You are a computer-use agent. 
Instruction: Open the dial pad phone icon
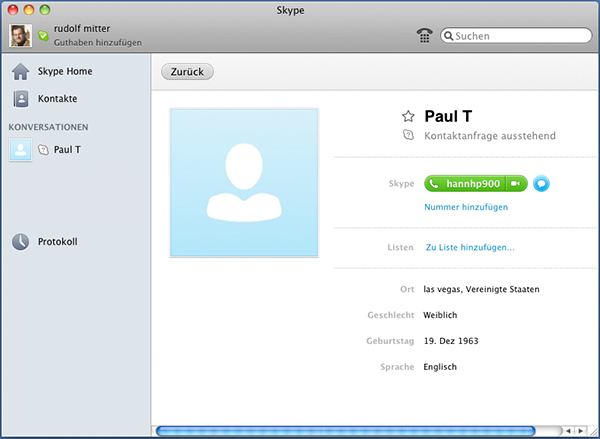424,36
